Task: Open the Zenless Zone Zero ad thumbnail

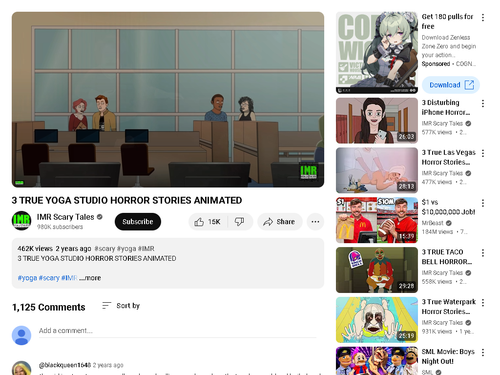Action: click(x=377, y=53)
